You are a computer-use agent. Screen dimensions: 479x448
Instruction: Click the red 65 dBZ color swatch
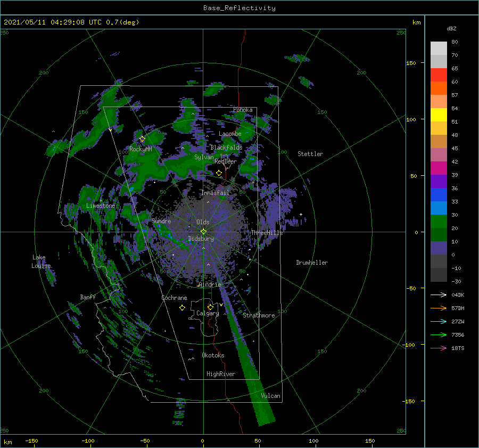[439, 75]
